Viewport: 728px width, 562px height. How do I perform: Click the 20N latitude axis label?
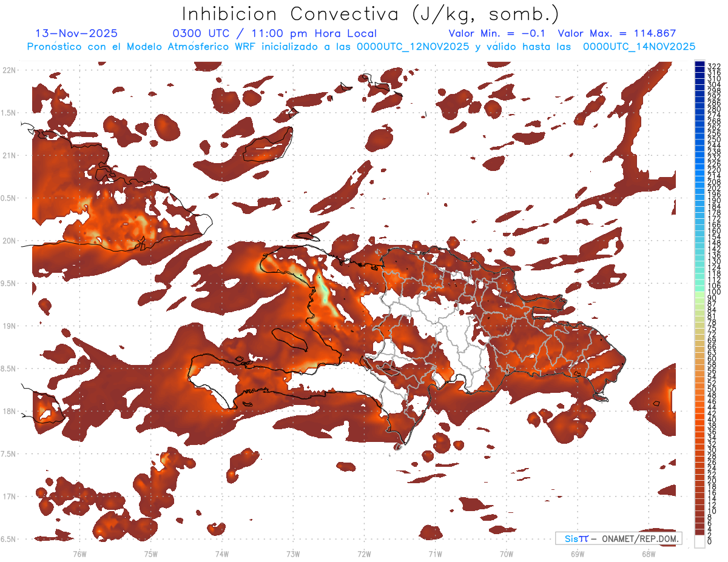click(8, 241)
